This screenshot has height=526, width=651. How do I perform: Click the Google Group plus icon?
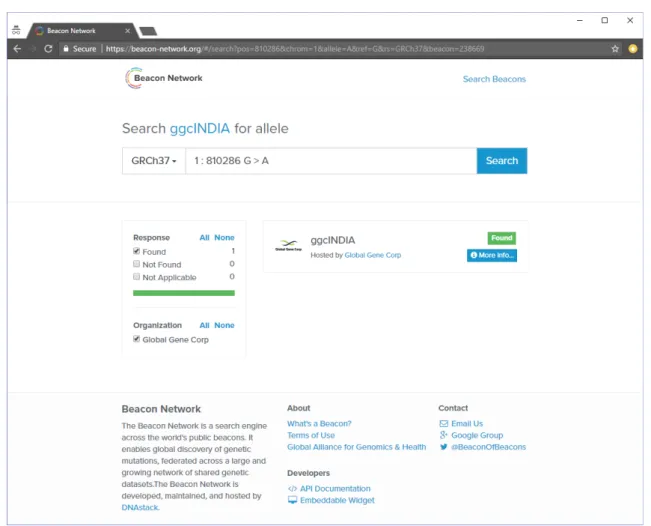[x=443, y=435]
